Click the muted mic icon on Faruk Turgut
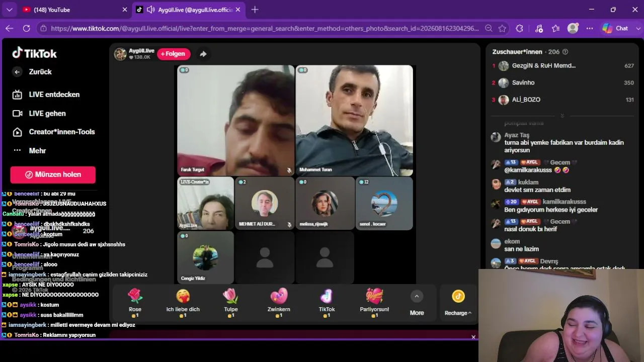644x362 pixels. click(x=289, y=170)
